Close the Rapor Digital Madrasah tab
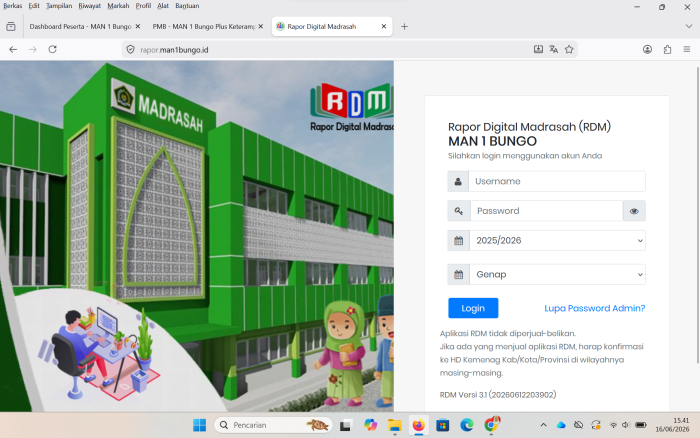Screen dimensions: 700x438 (383, 26)
